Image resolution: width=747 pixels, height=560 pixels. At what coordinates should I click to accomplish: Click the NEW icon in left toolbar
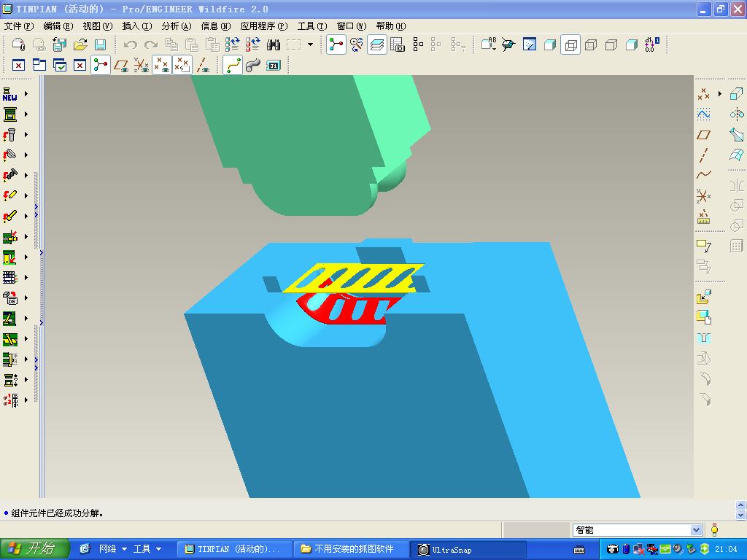pos(9,94)
